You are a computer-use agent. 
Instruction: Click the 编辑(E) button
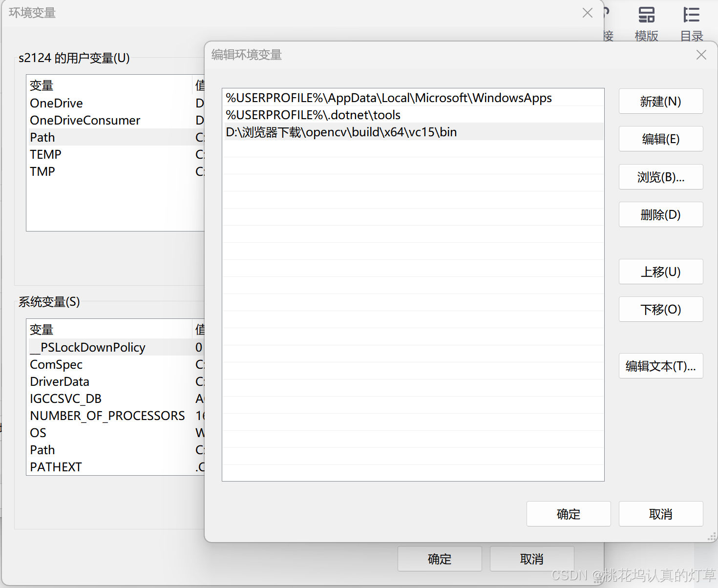pos(660,139)
